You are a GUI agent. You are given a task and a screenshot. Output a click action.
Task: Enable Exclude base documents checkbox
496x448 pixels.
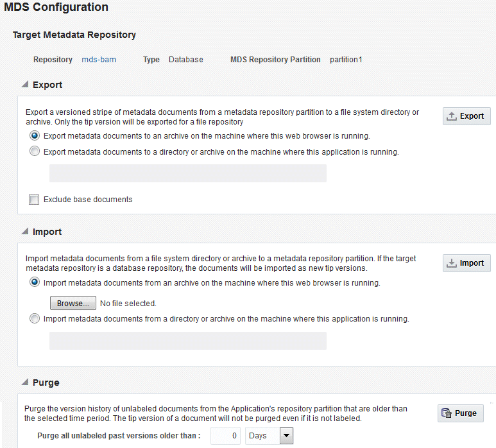coord(34,200)
